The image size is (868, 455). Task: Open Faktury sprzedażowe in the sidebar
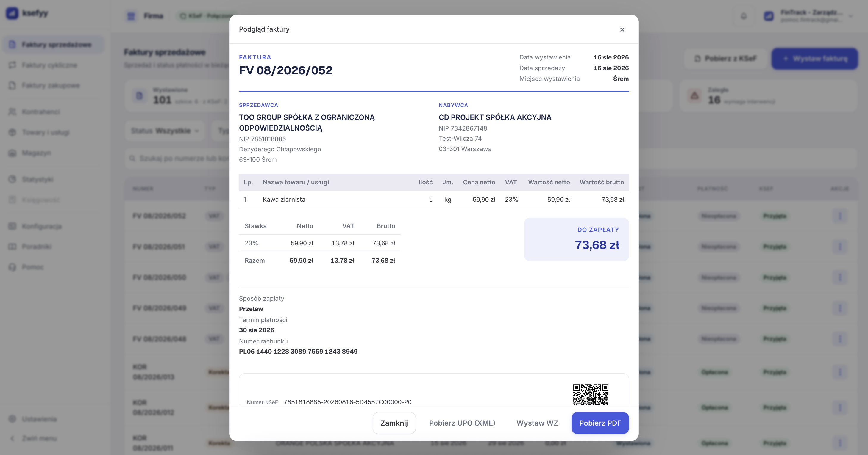(54, 44)
